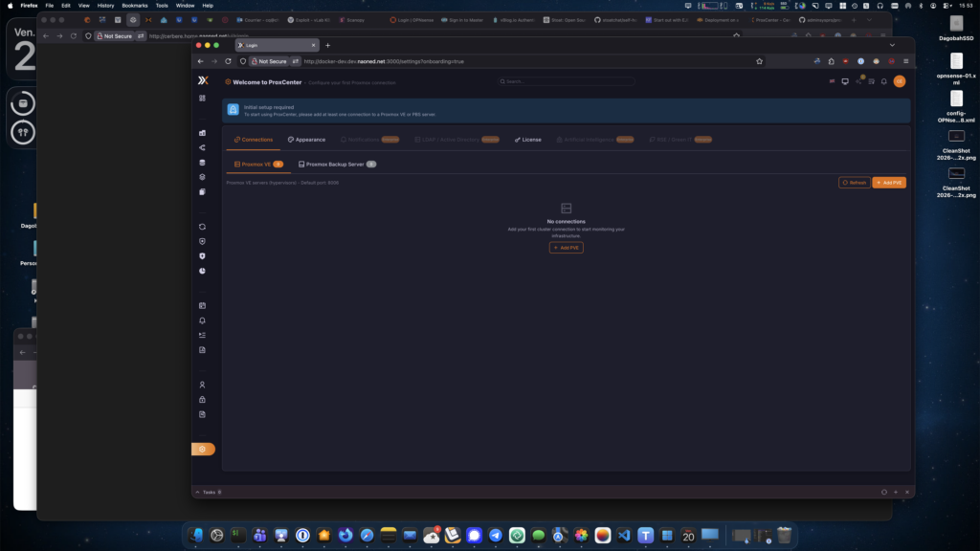The height and width of the screenshot is (551, 980).
Task: Select the language flag in header
Action: tap(832, 81)
